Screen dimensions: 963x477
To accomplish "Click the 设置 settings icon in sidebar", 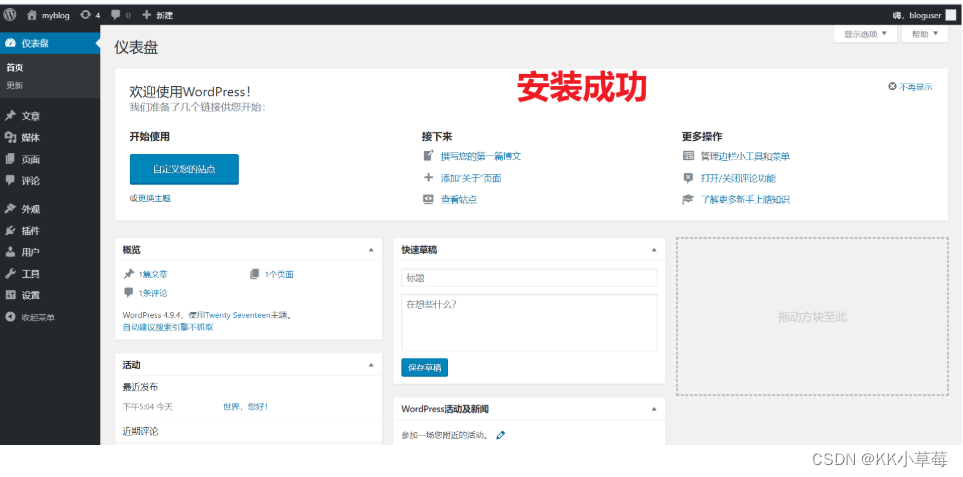I will 10,295.
